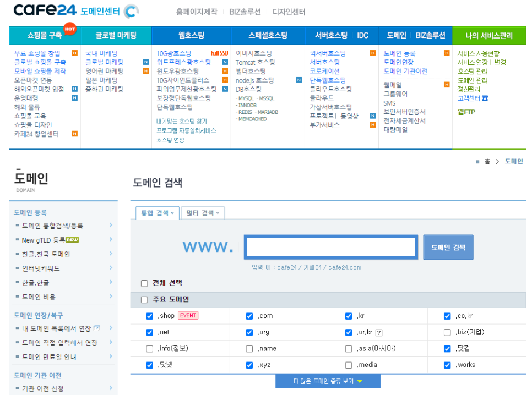Click the FullSSD badge by 10G광호스팅

click(x=219, y=53)
